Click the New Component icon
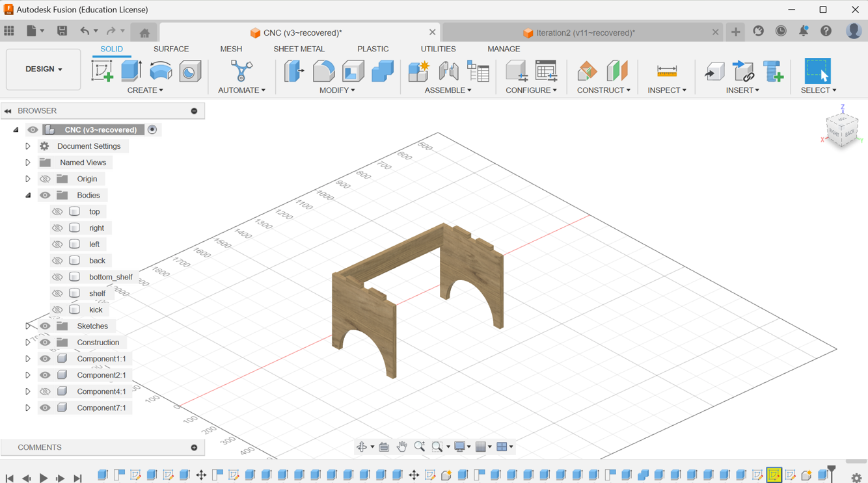The image size is (868, 483). click(x=418, y=71)
